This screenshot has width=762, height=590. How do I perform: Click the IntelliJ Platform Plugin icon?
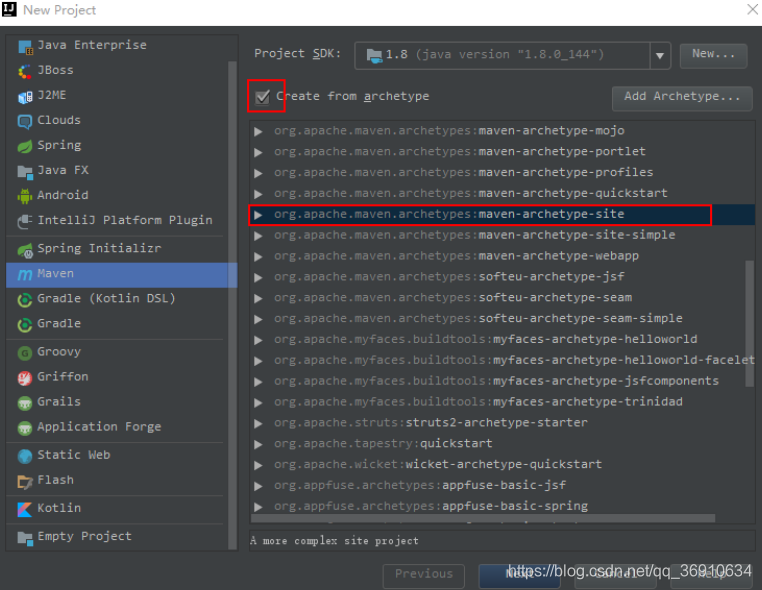25,221
